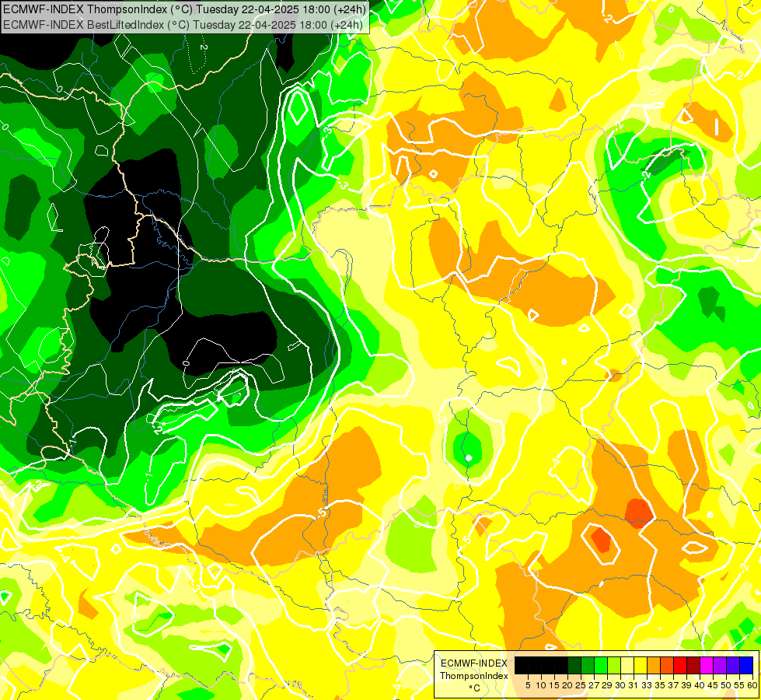Image resolution: width=761 pixels, height=700 pixels.
Task: Click legend scale value '30'
Action: pyautogui.click(x=621, y=685)
